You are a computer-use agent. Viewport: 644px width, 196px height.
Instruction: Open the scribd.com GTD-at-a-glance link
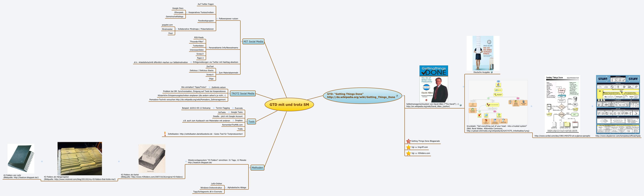562,136
